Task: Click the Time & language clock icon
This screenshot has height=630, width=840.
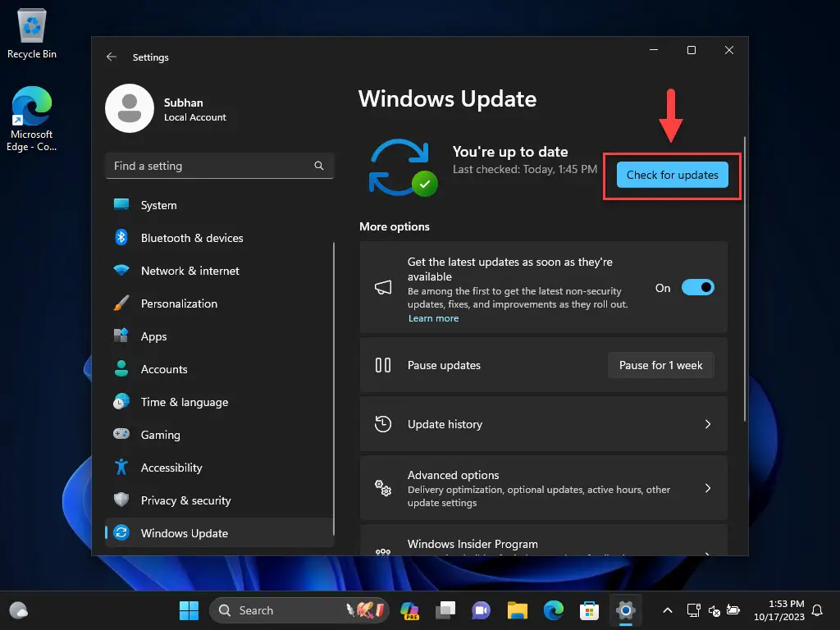Action: tap(121, 401)
